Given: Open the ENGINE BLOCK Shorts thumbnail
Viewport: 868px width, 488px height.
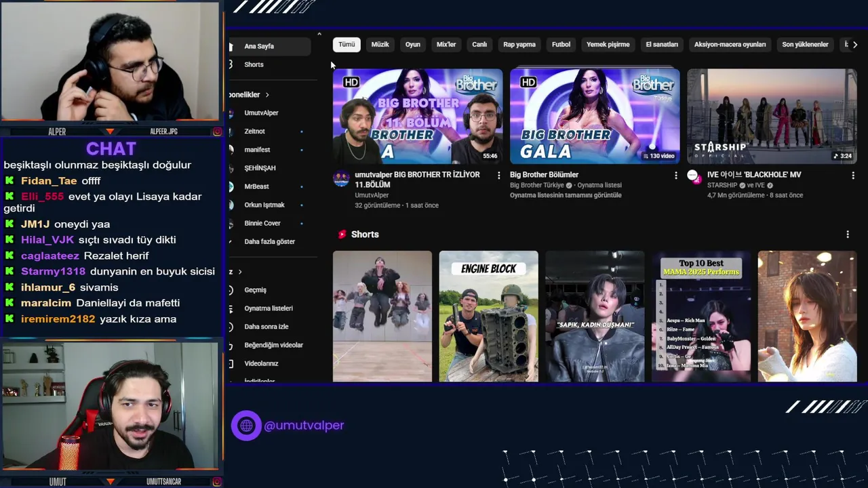Looking at the screenshot, I should click(488, 316).
